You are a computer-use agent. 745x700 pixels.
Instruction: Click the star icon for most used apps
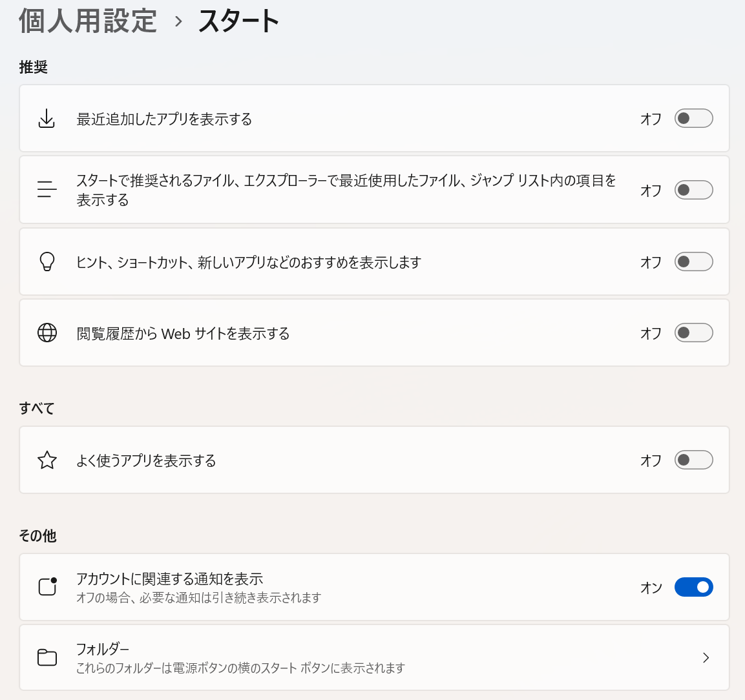click(47, 460)
